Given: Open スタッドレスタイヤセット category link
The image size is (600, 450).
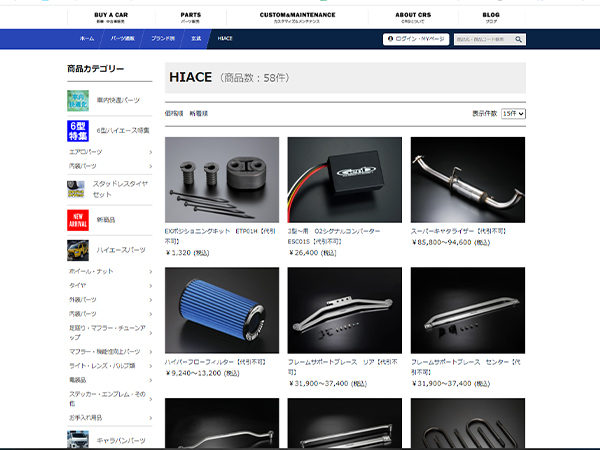Looking at the screenshot, I should click(x=120, y=189).
